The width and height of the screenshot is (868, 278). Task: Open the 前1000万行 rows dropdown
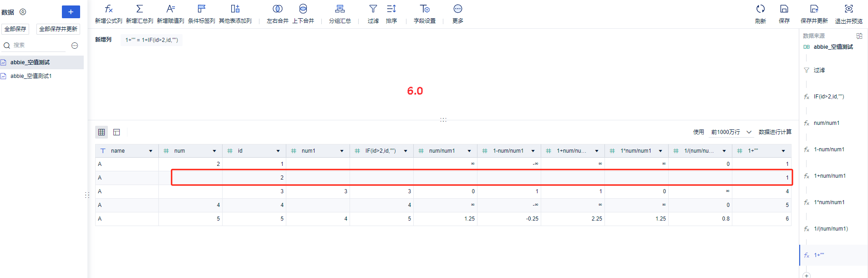731,132
